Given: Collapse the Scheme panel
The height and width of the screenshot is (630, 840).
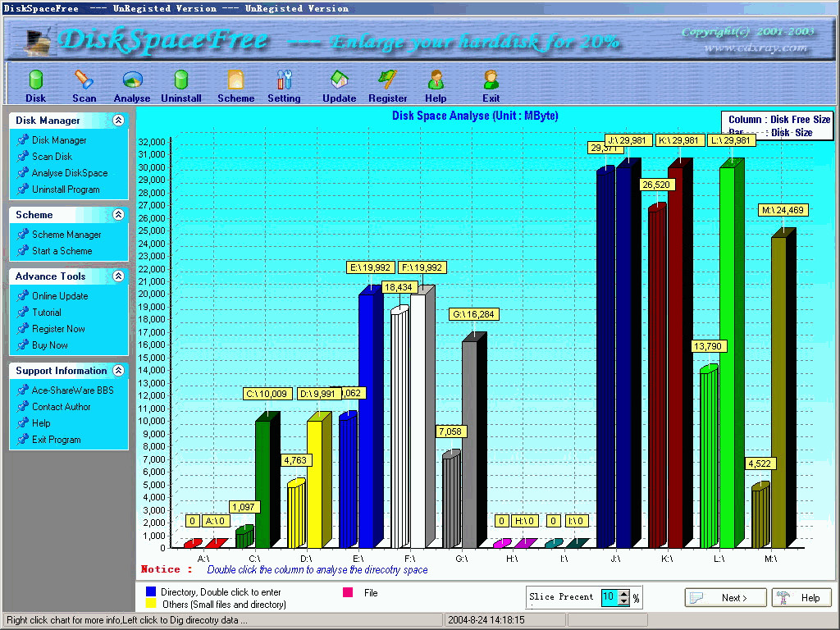Looking at the screenshot, I should point(118,214).
